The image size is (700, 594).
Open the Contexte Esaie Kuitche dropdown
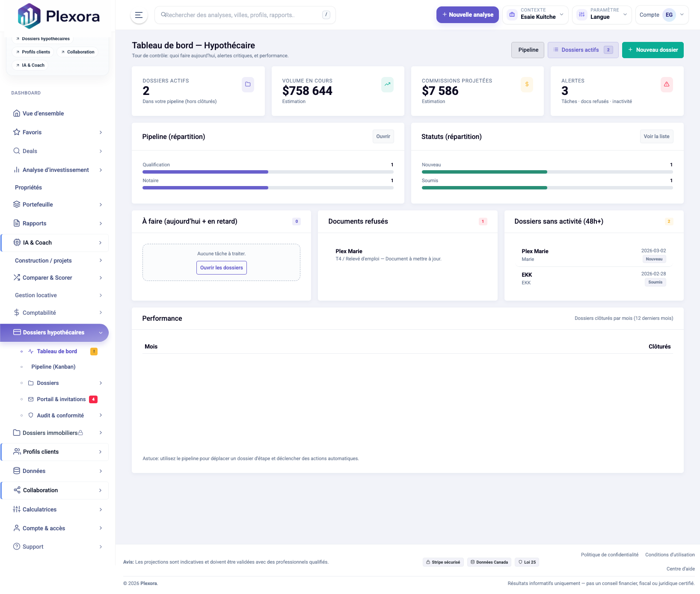point(535,15)
